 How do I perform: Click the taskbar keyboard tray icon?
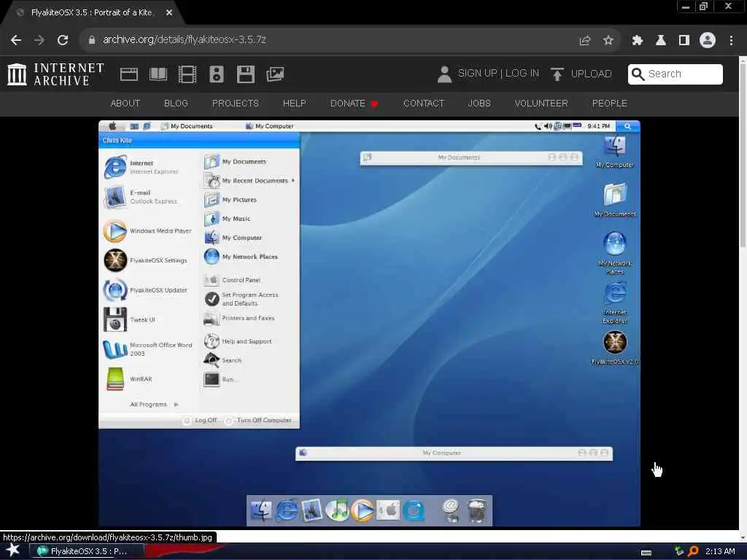click(646, 553)
